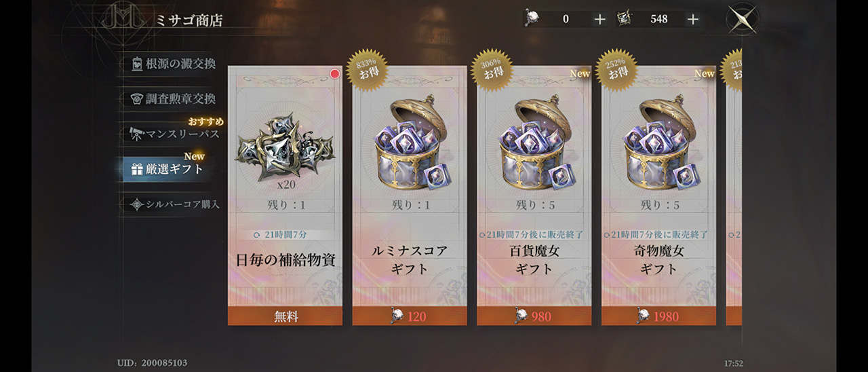Click the crystal currency icon beside 548
The width and height of the screenshot is (868, 372).
[625, 18]
